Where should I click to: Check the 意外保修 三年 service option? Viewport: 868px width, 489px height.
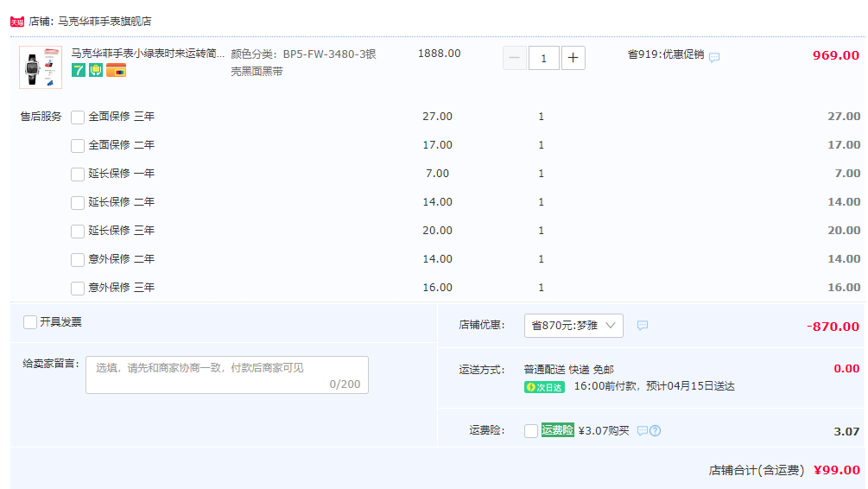pyautogui.click(x=78, y=288)
